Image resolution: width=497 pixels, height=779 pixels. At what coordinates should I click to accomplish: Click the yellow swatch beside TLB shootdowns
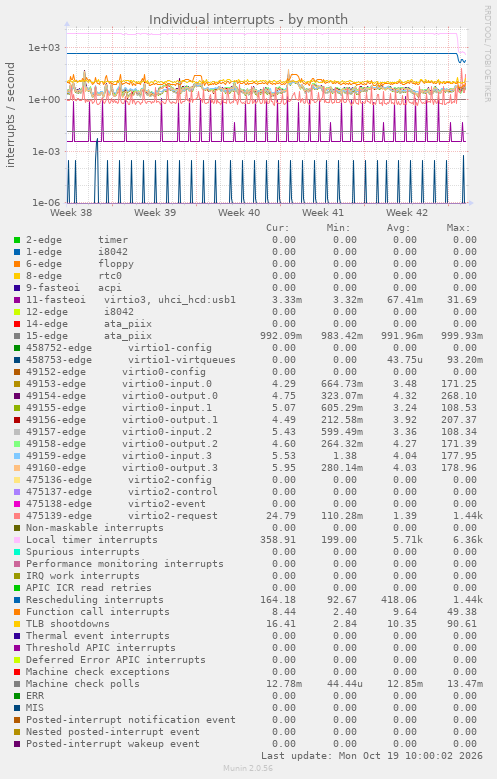click(x=17, y=624)
